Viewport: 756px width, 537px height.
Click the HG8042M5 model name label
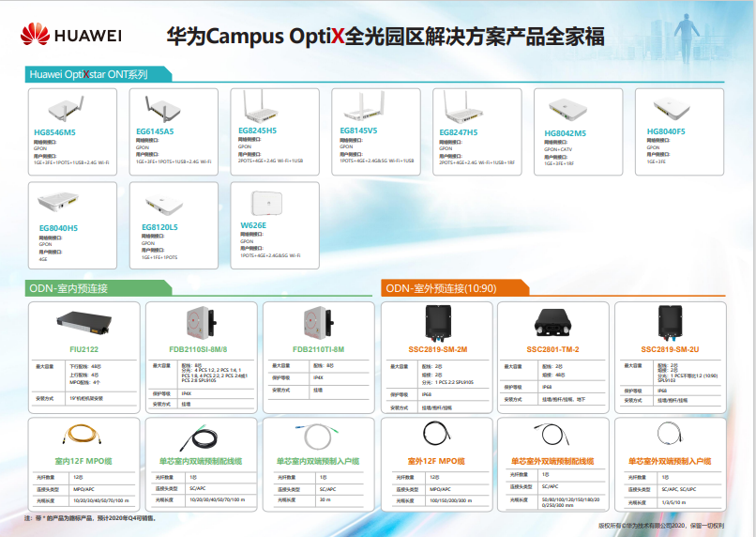[565, 133]
